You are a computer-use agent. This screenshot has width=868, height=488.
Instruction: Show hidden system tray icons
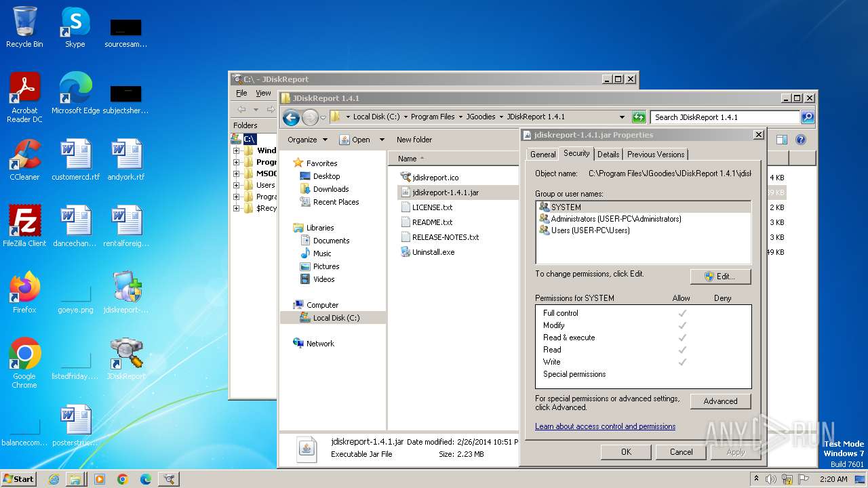pos(757,479)
